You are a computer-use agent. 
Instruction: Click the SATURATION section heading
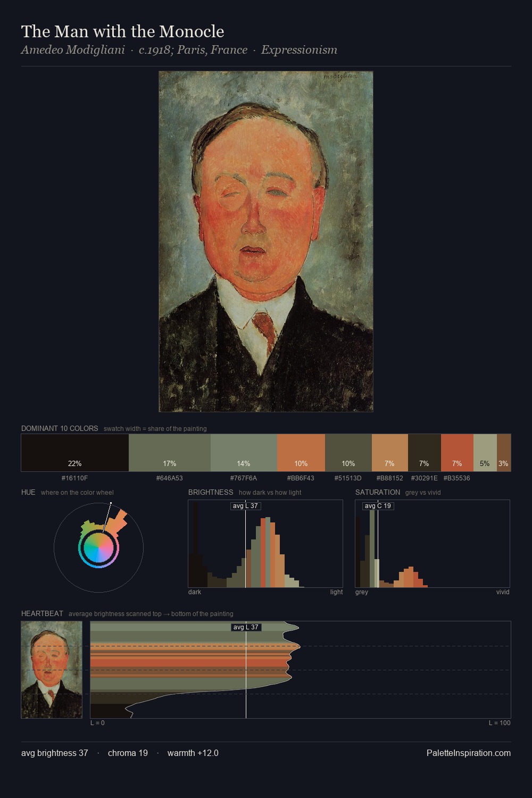pyautogui.click(x=378, y=492)
